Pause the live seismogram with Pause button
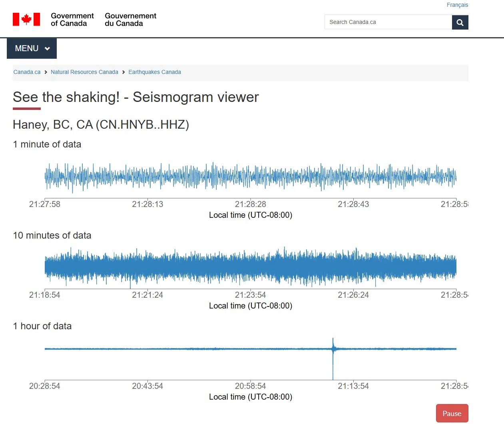Image resolution: width=504 pixels, height=424 pixels. click(452, 413)
